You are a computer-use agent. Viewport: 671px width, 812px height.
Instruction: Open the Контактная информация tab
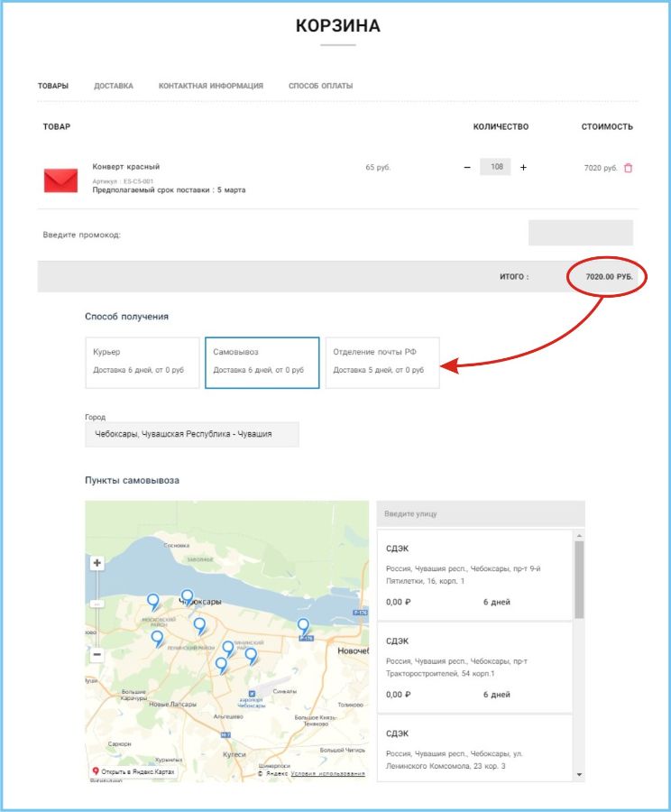[211, 87]
